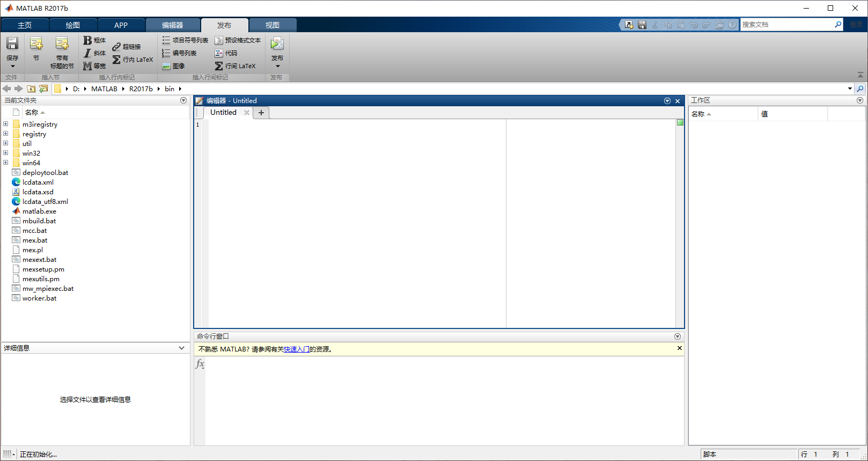Expand the m3iregistry folder

tap(6, 124)
